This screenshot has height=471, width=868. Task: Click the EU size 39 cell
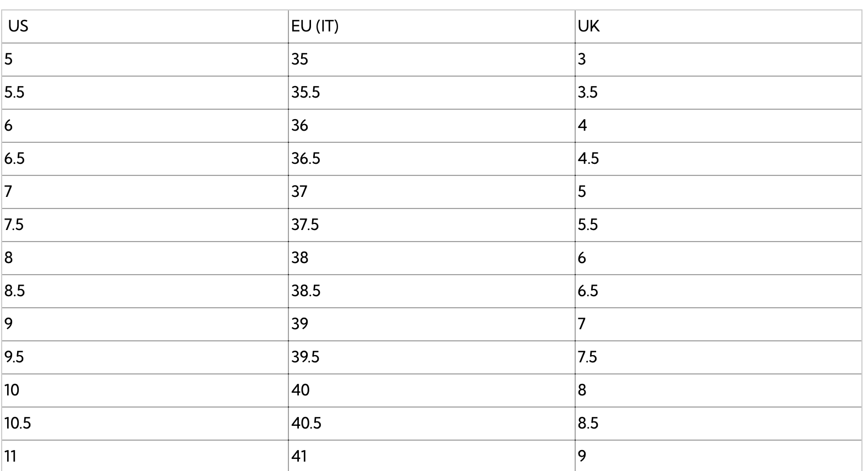point(300,324)
